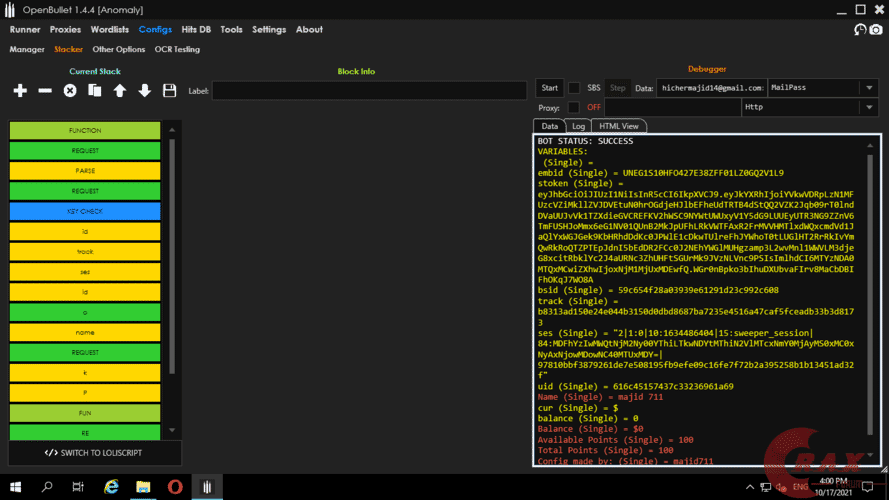
Task: Save the config with floppy disk icon
Action: 169,91
